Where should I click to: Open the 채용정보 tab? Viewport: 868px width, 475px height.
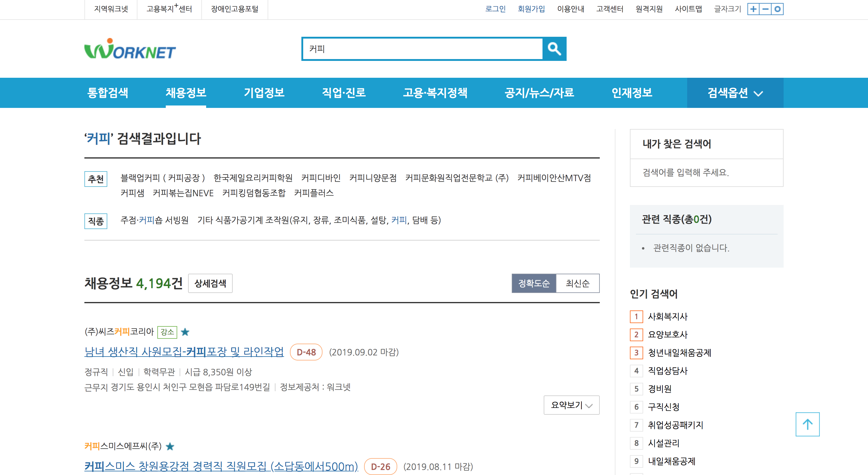coord(186,93)
